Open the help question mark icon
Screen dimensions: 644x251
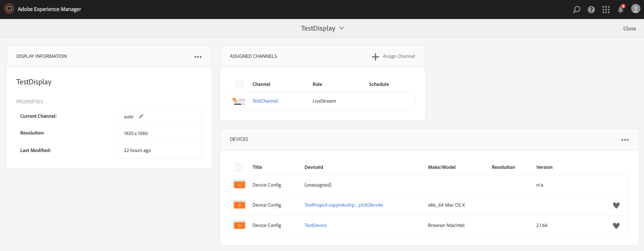[591, 10]
